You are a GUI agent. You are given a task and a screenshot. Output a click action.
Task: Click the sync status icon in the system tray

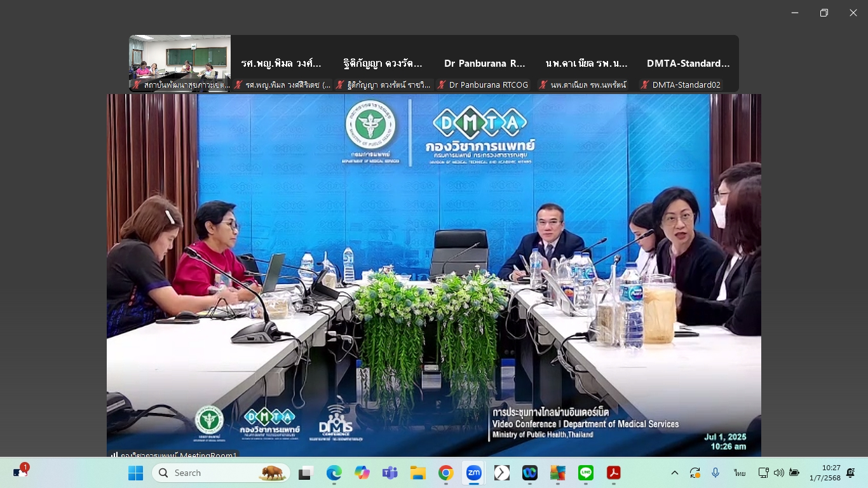coord(695,473)
